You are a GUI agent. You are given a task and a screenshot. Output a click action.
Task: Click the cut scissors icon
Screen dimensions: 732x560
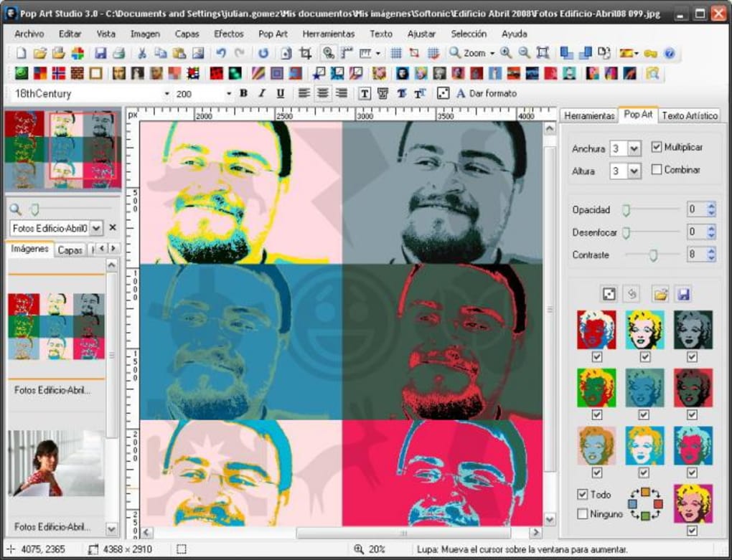pyautogui.click(x=142, y=53)
